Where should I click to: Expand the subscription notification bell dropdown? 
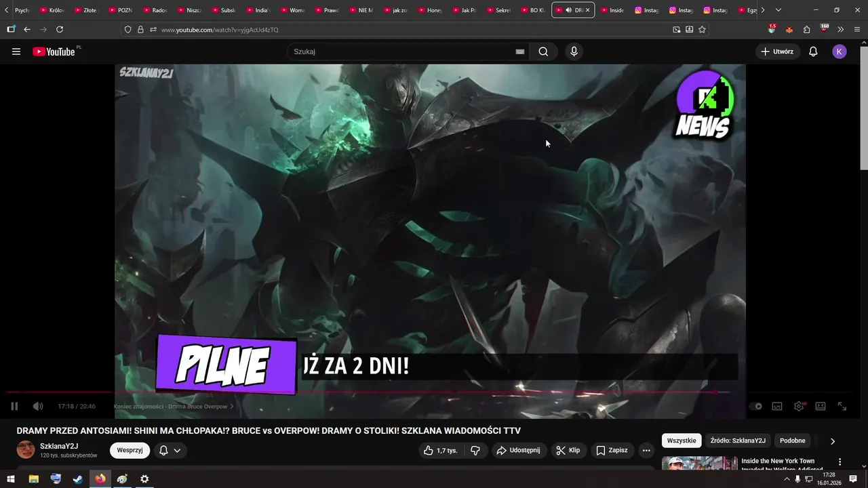[x=170, y=450]
